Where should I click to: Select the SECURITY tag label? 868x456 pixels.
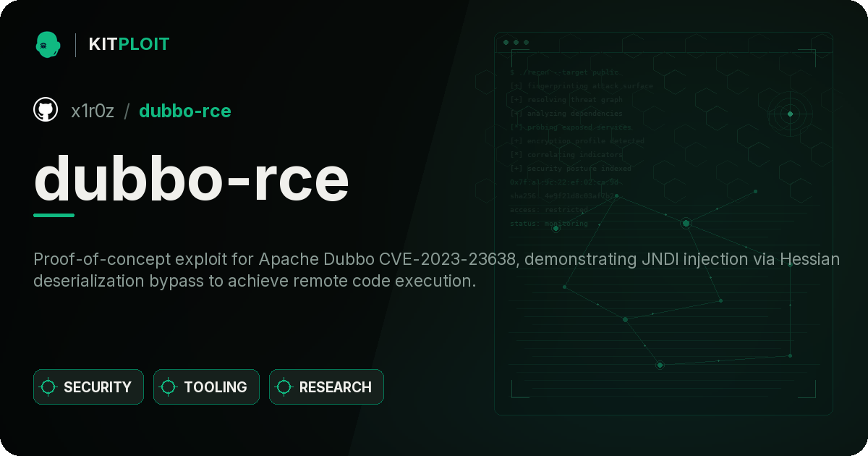coord(98,387)
